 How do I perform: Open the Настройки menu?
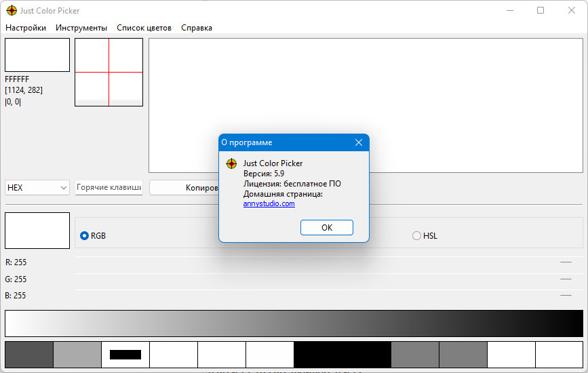pyautogui.click(x=26, y=28)
